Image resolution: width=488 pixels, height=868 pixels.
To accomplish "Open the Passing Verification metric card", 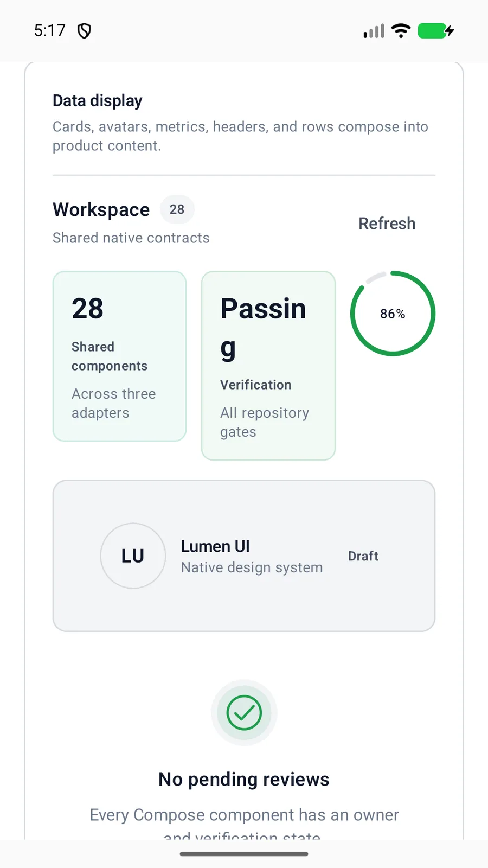I will tap(268, 366).
